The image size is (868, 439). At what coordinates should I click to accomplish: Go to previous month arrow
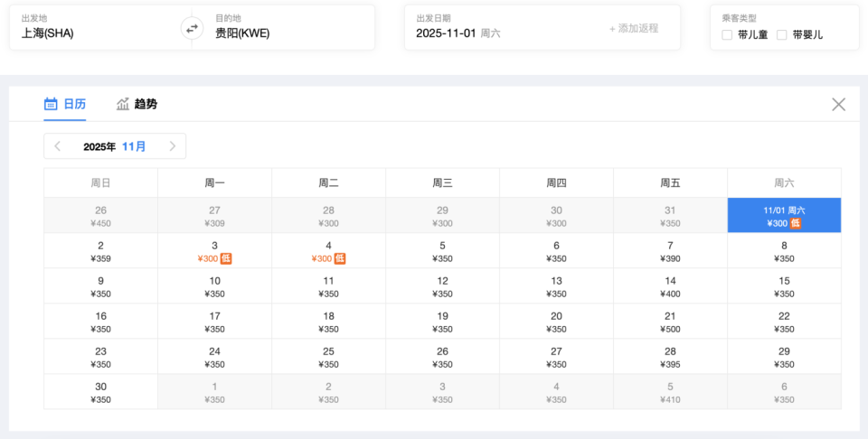coord(58,146)
